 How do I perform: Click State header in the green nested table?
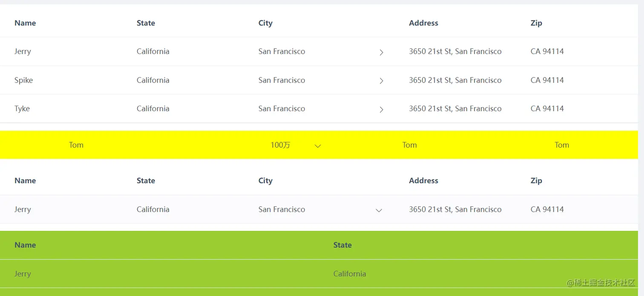coord(342,245)
